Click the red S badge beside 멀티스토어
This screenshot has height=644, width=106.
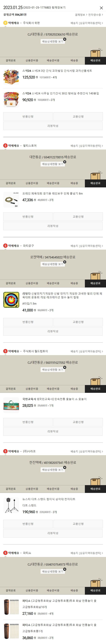(5, 146)
